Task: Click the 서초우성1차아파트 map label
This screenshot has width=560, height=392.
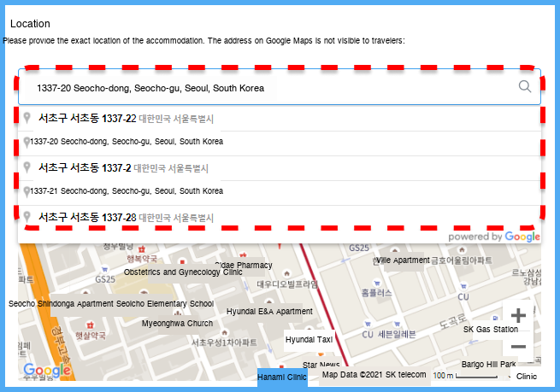Action: point(224,342)
